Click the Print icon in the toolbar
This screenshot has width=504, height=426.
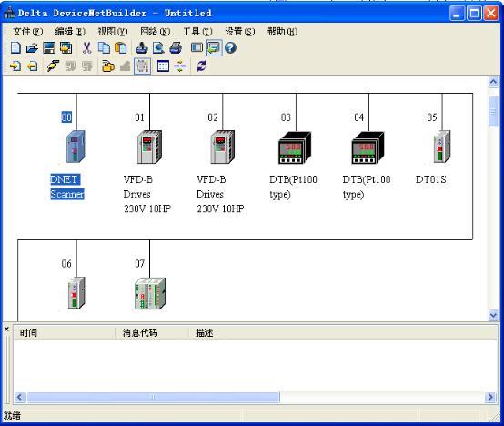pos(176,48)
